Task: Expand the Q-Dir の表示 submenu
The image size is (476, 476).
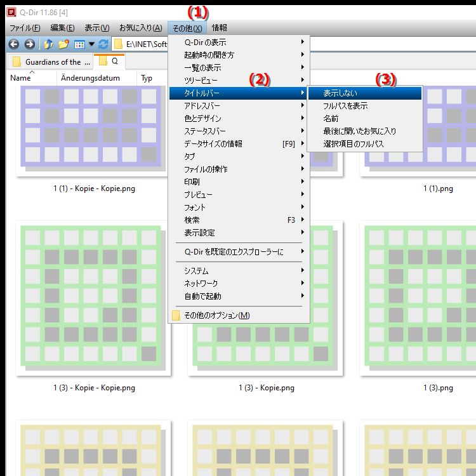Action: pos(239,42)
